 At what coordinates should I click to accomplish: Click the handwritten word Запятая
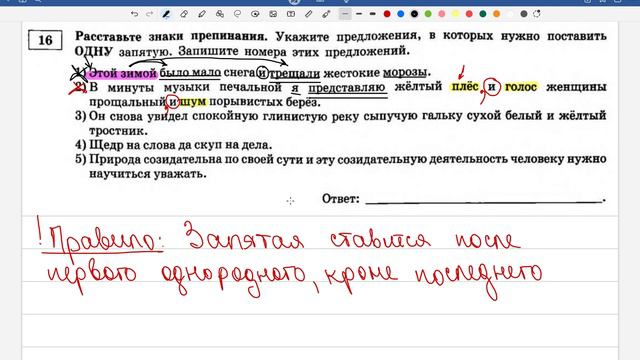tap(244, 237)
